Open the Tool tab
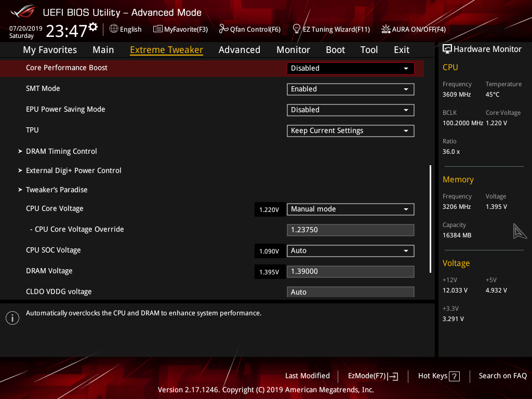 click(x=369, y=50)
